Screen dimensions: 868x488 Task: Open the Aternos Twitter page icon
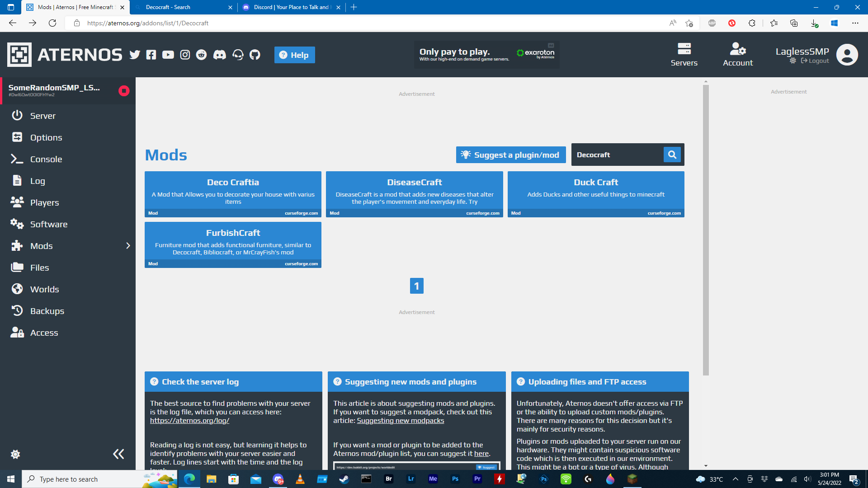point(135,55)
